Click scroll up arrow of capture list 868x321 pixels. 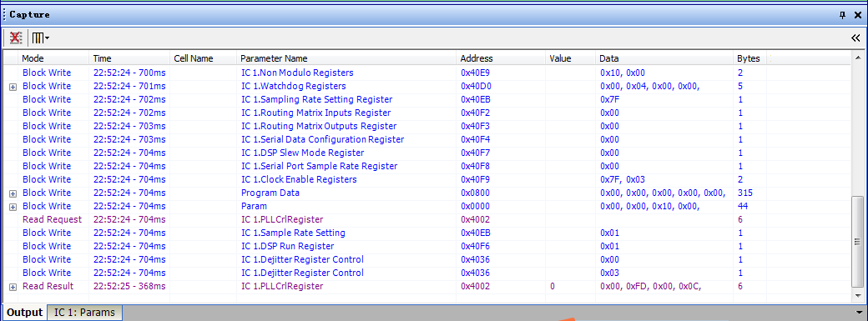click(857, 58)
